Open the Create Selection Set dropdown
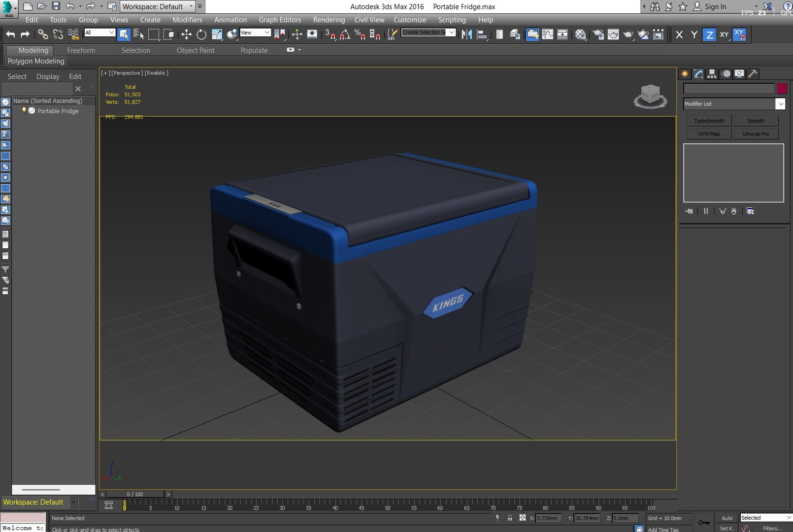Image resolution: width=793 pixels, height=532 pixels. click(429, 33)
